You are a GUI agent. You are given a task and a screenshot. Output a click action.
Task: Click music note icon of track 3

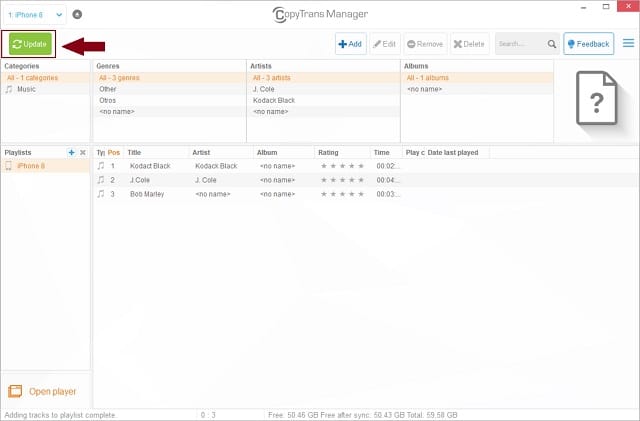click(x=101, y=194)
